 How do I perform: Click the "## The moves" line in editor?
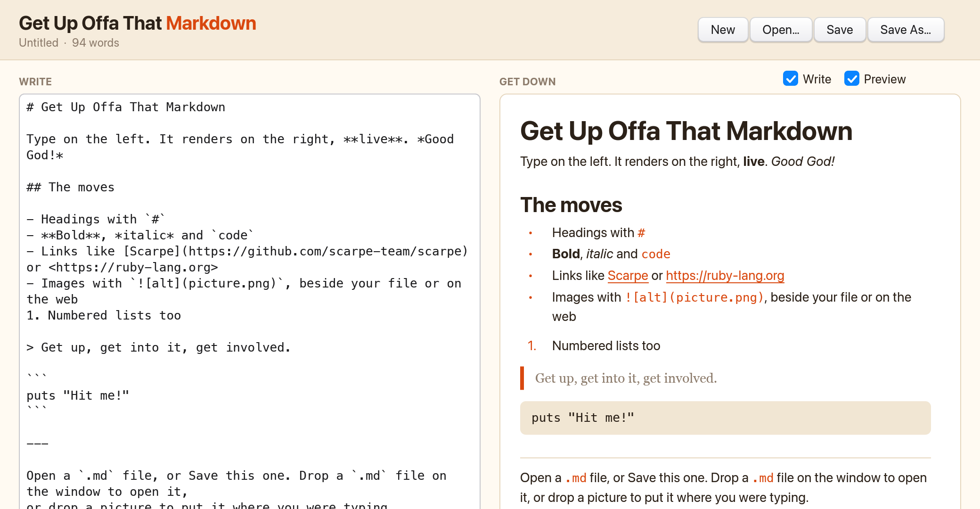click(x=70, y=187)
